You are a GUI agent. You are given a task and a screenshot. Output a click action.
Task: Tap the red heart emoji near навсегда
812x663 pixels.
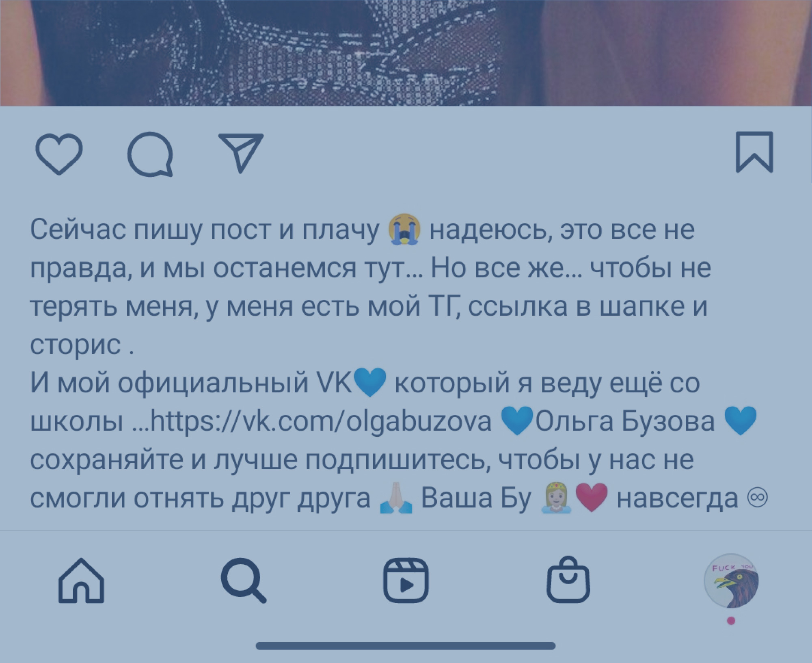point(592,497)
